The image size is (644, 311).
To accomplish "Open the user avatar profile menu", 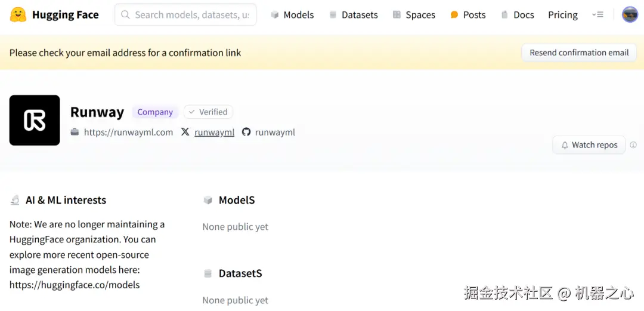I will point(630,14).
